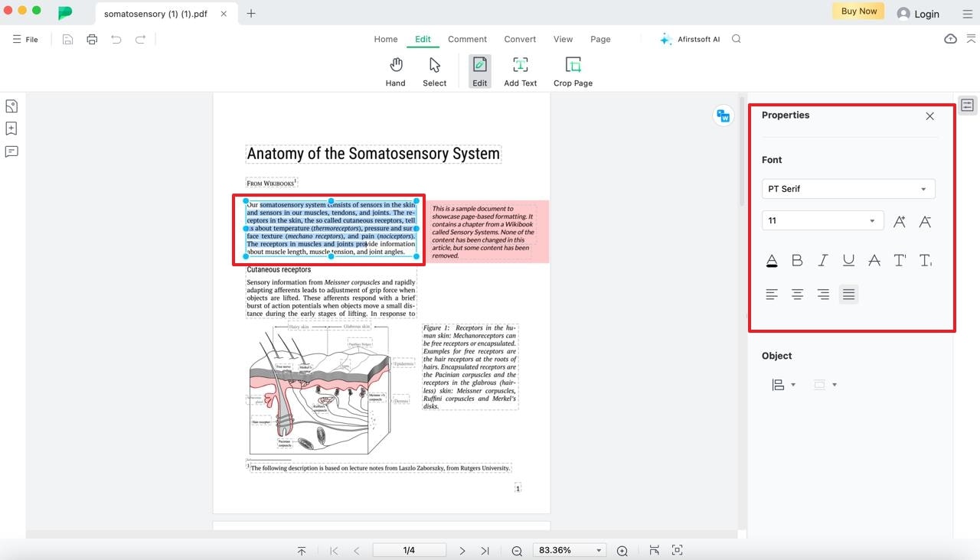Viewport: 980px width, 560px height.
Task: Close the Properties panel
Action: pos(929,116)
